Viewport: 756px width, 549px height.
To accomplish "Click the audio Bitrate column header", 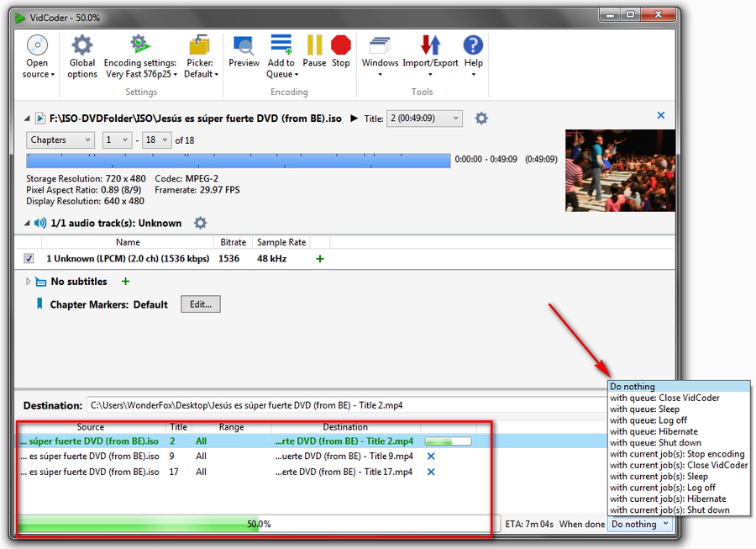I will [234, 242].
